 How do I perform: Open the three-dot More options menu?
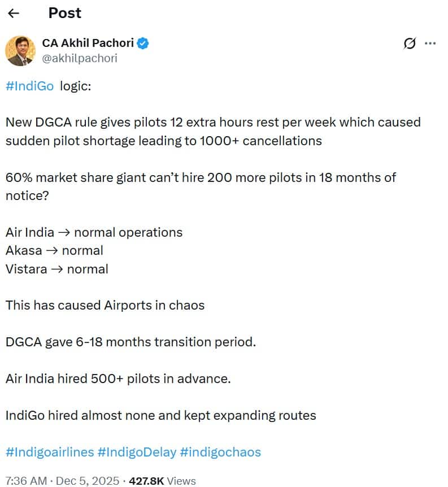point(430,43)
